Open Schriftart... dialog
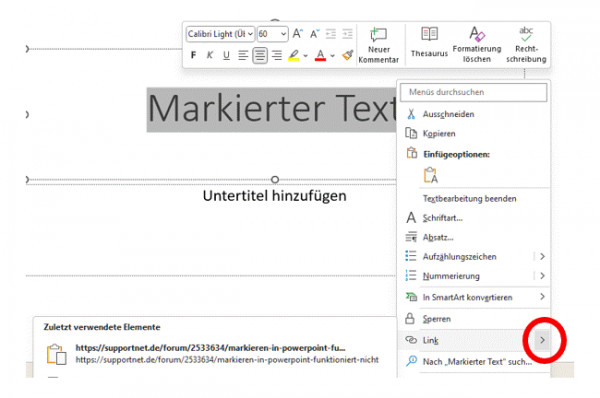600x398 pixels. [x=474, y=218]
